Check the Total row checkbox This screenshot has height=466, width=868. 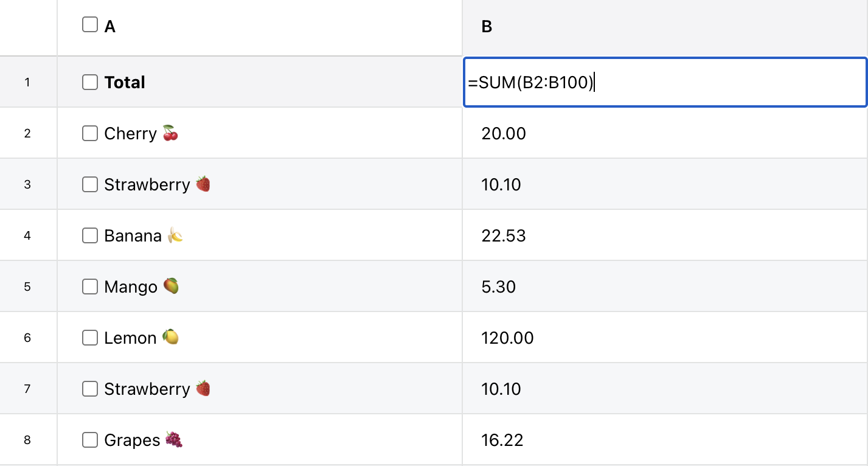click(90, 82)
